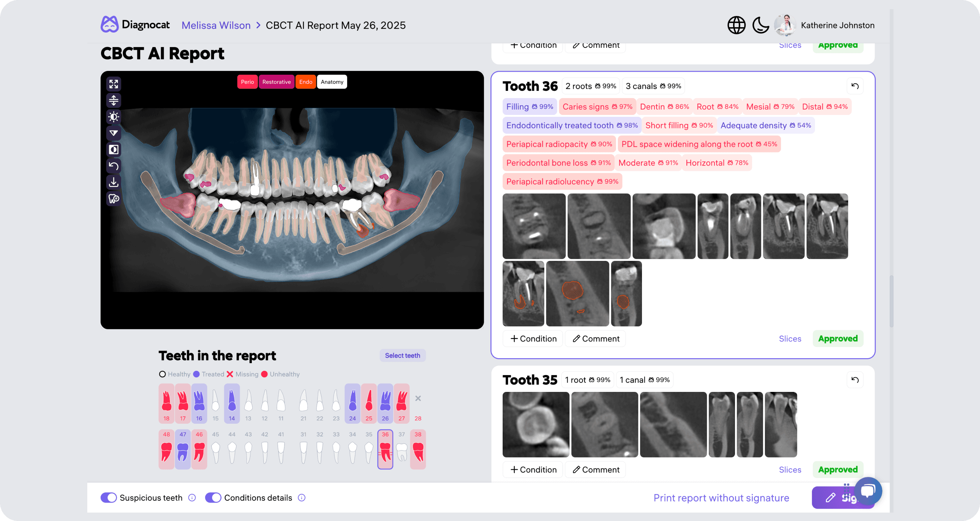Open first Tooth 35 slice thumbnail

[x=536, y=424]
